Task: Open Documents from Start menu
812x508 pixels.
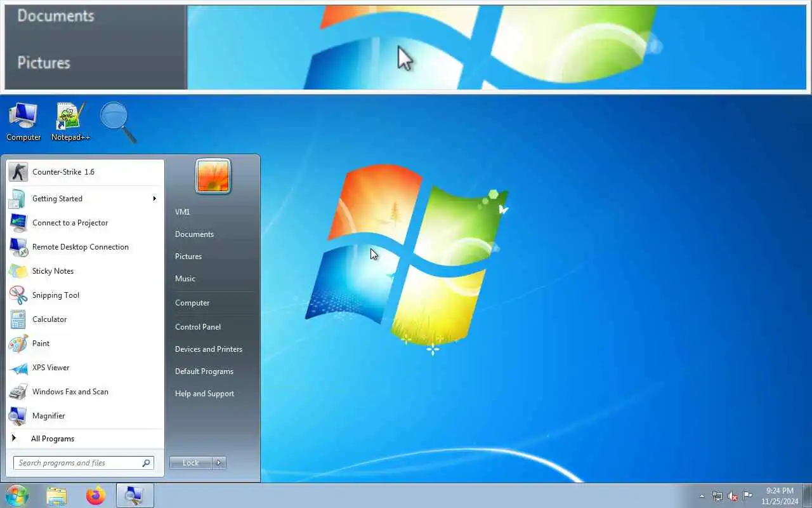Action: pyautogui.click(x=194, y=234)
